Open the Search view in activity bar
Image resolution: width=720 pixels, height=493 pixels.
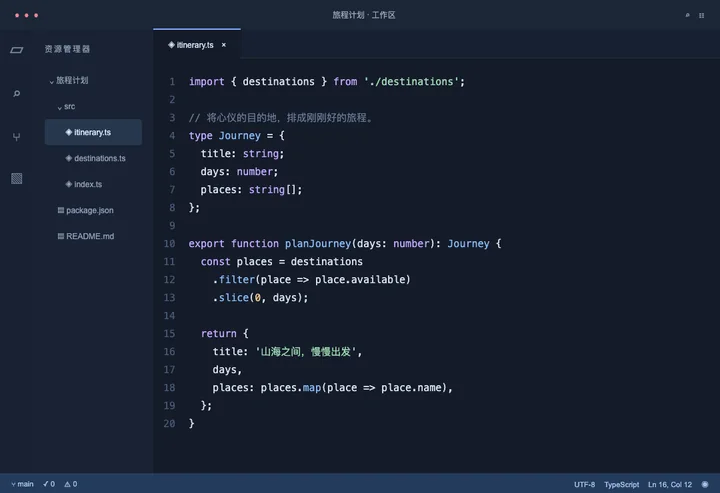[x=17, y=94]
